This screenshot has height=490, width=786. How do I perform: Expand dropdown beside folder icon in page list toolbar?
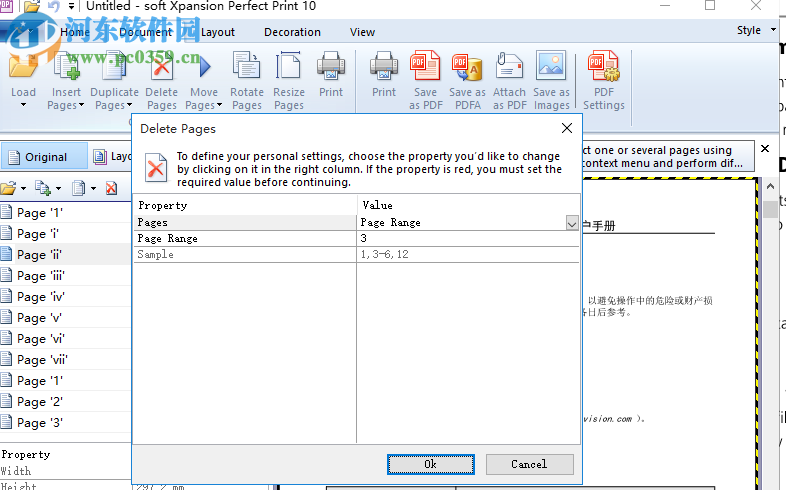(x=24, y=189)
